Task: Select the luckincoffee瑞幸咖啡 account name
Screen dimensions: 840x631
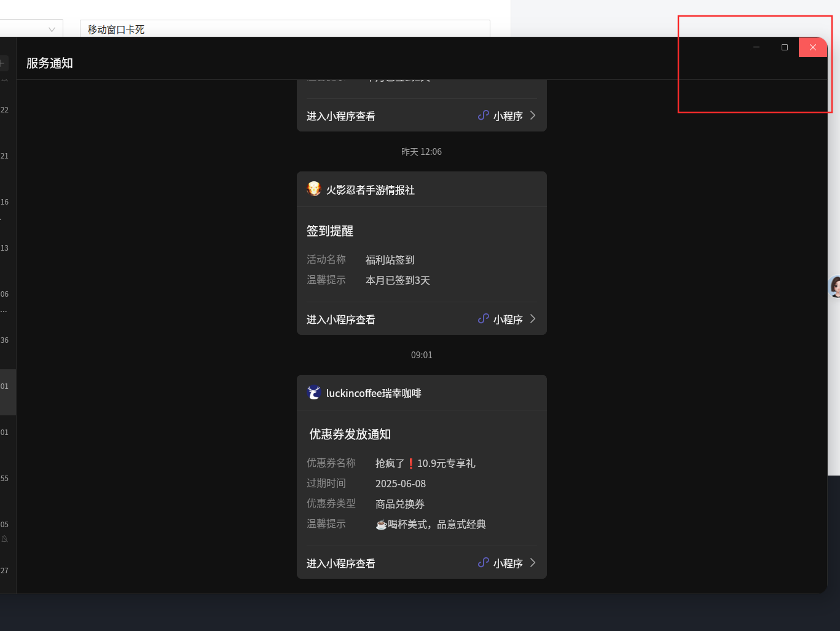Action: [374, 393]
